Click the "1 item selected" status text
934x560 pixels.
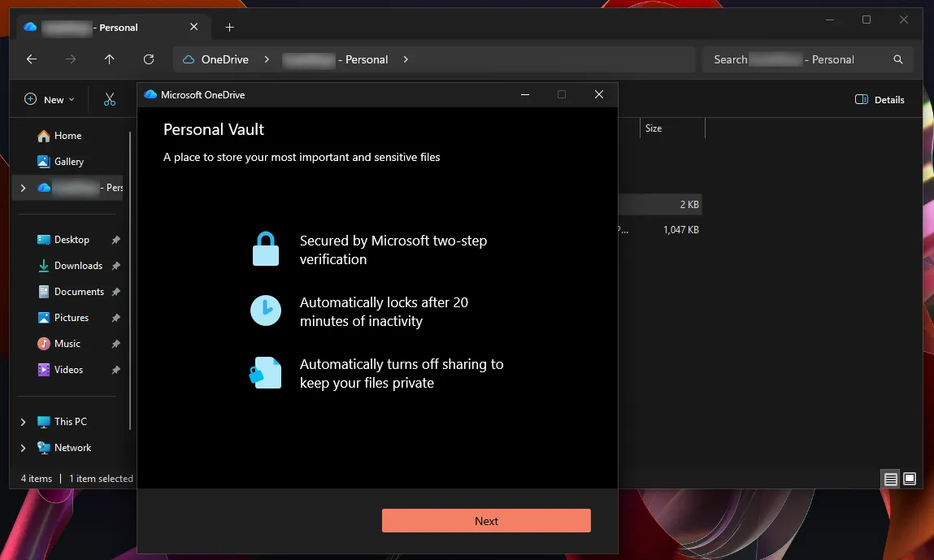[101, 479]
